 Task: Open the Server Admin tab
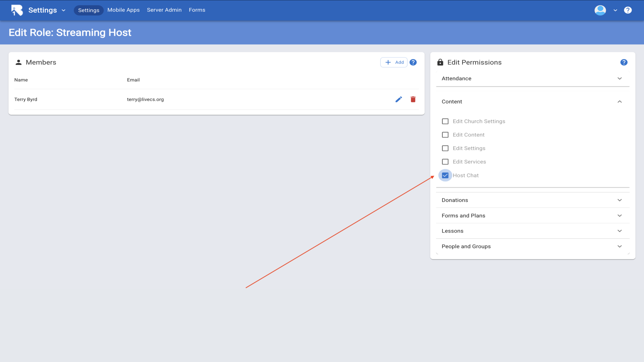coord(164,10)
